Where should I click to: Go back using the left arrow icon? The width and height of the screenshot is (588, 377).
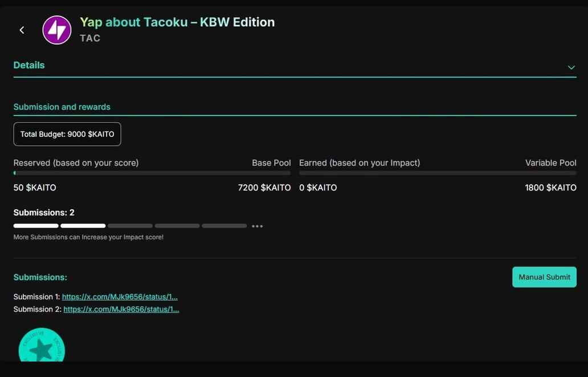22,30
